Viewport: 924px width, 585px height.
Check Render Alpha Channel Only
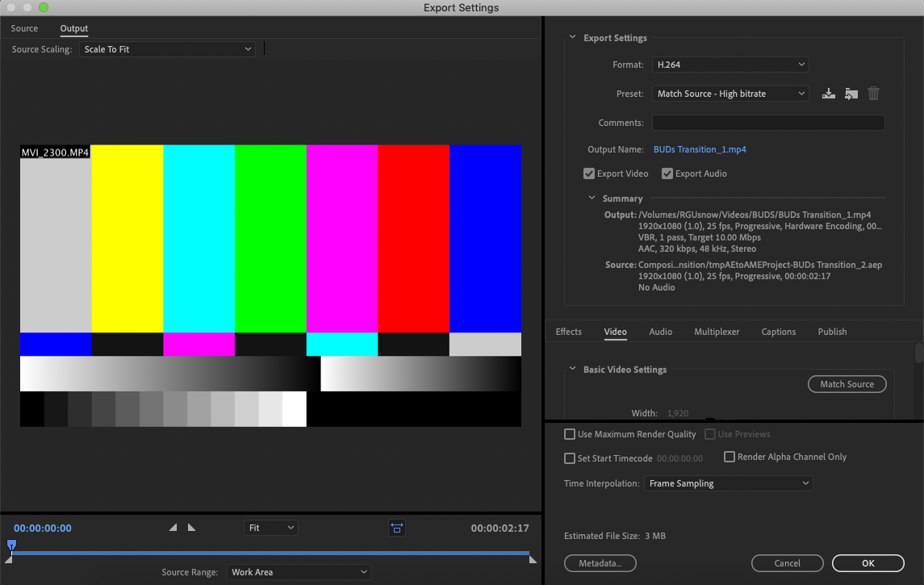[729, 456]
